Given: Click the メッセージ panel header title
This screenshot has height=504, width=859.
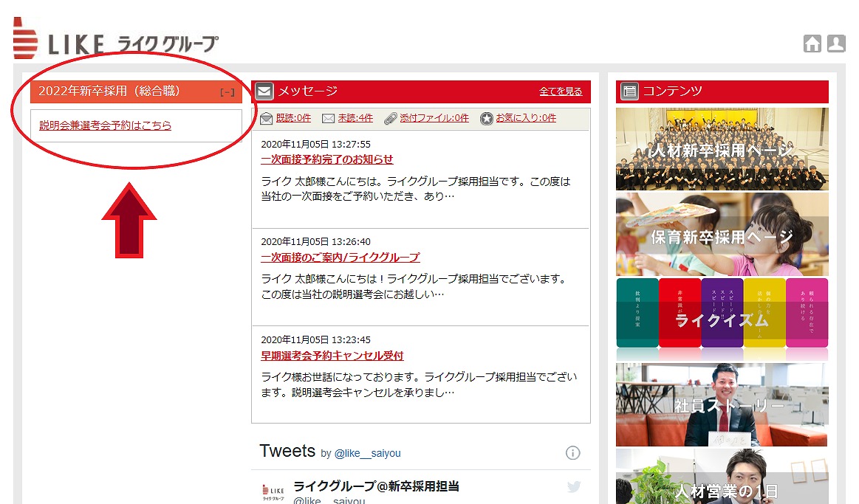Looking at the screenshot, I should point(307,91).
